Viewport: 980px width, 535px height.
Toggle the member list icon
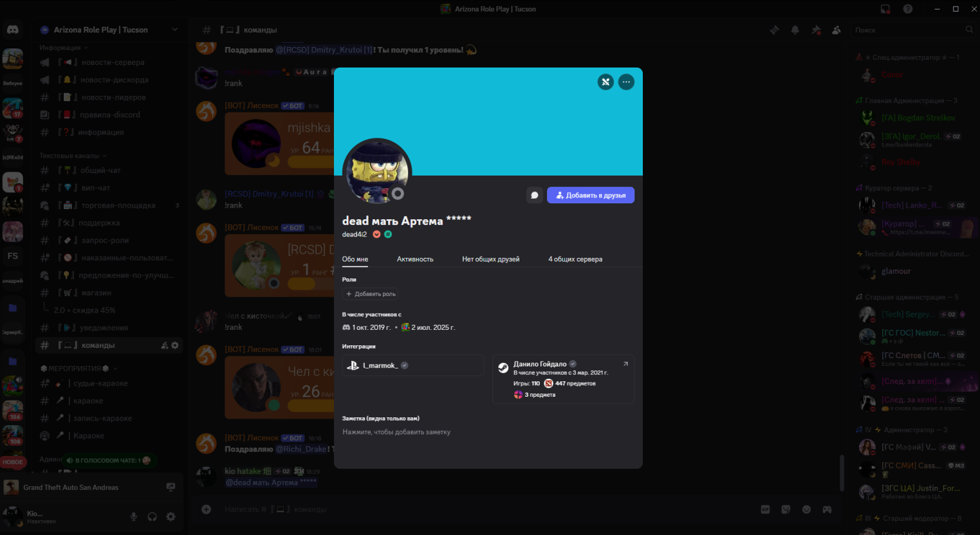point(837,30)
